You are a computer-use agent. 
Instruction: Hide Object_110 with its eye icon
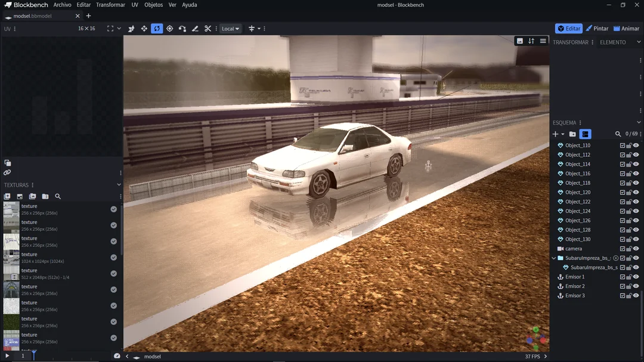point(636,146)
